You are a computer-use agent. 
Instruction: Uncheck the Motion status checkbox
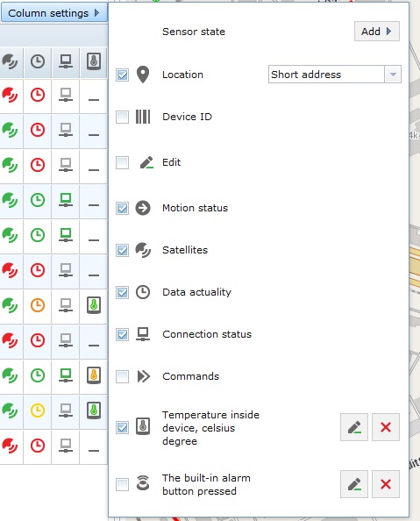(122, 209)
